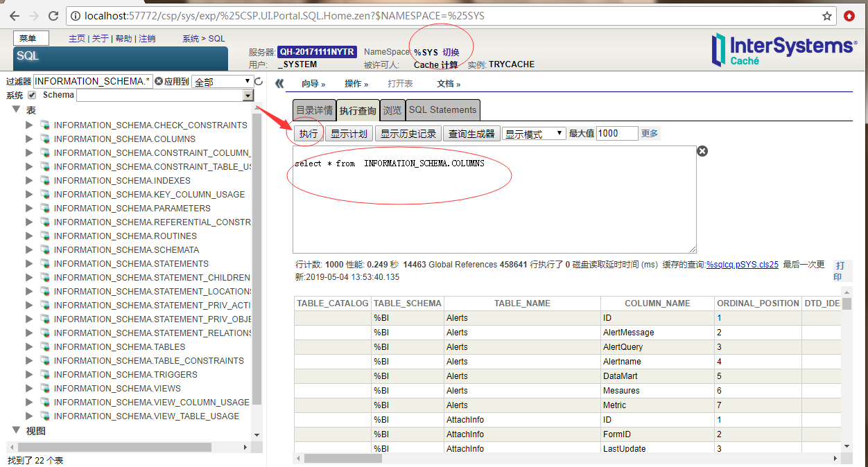Image resolution: width=868 pixels, height=467 pixels.
Task: Click the InterSystems Caché logo
Action: tap(783, 50)
